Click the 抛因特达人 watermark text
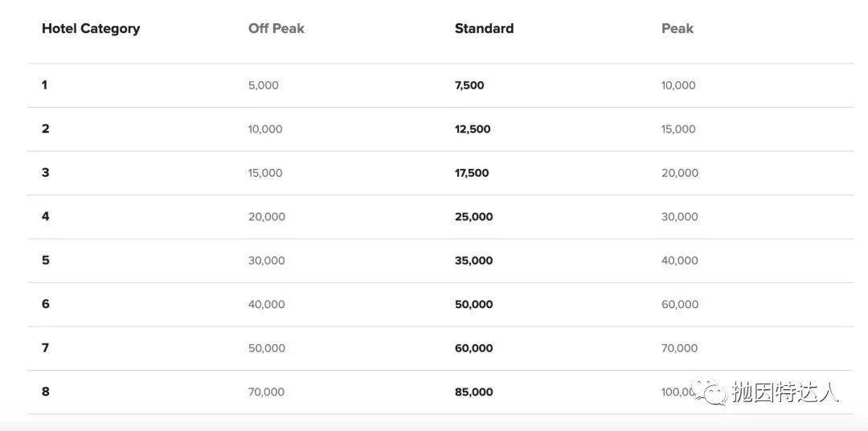 coord(785,392)
